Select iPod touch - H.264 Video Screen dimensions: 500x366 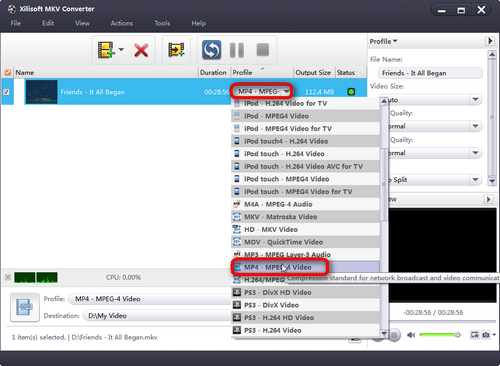pyautogui.click(x=305, y=154)
